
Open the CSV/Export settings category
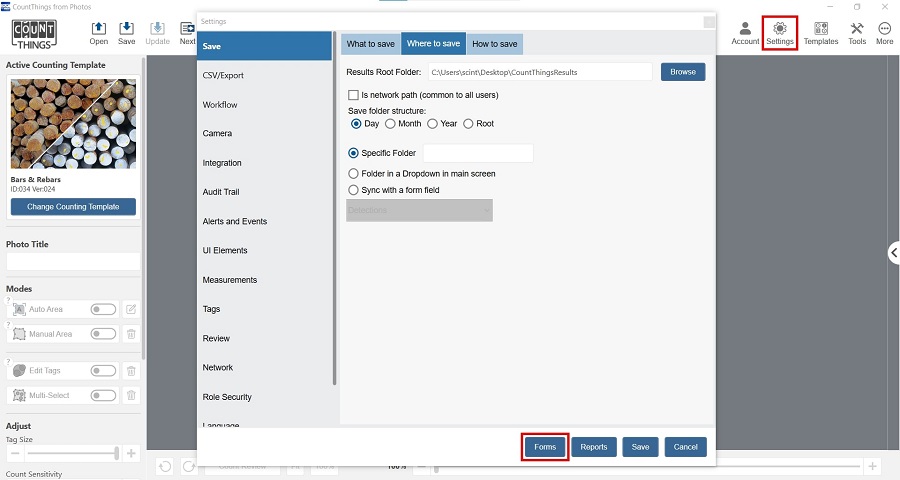click(223, 75)
